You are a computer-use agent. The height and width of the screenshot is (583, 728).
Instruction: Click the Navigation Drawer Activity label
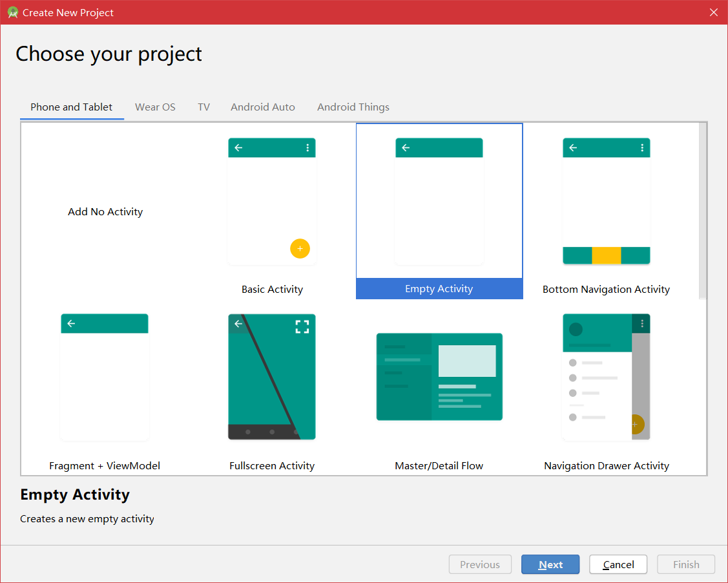click(607, 466)
